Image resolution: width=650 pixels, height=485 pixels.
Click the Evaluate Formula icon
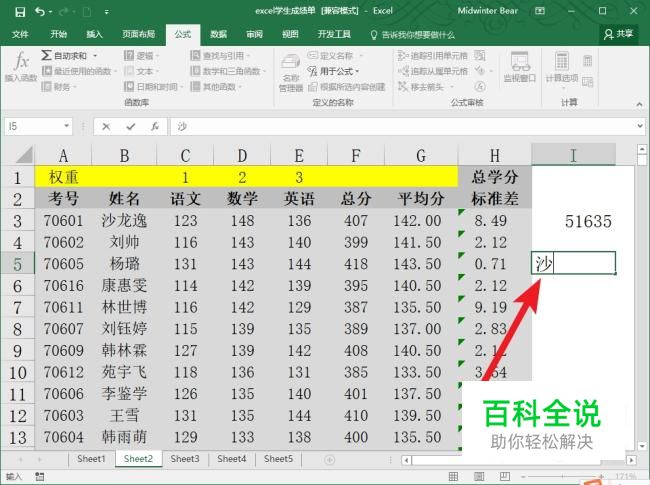pos(480,87)
